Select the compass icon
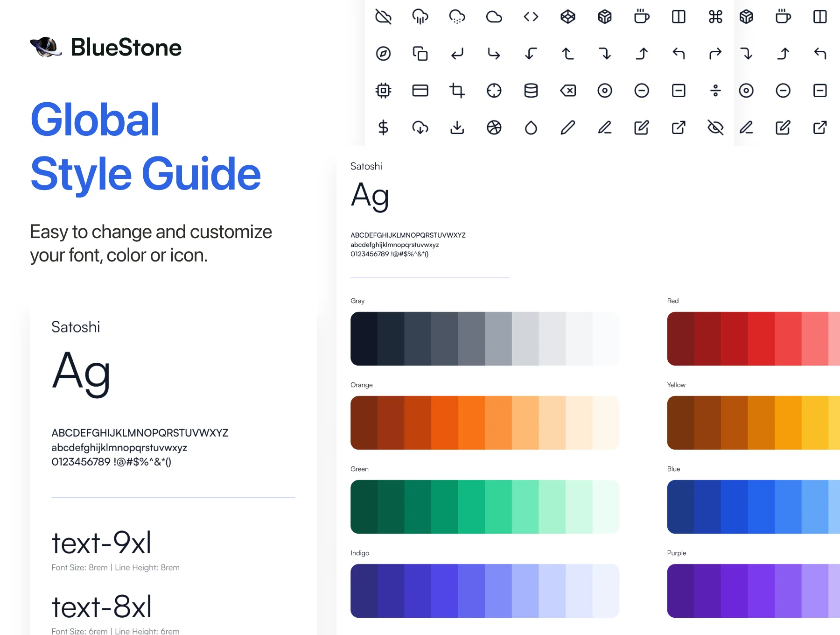 (x=383, y=54)
